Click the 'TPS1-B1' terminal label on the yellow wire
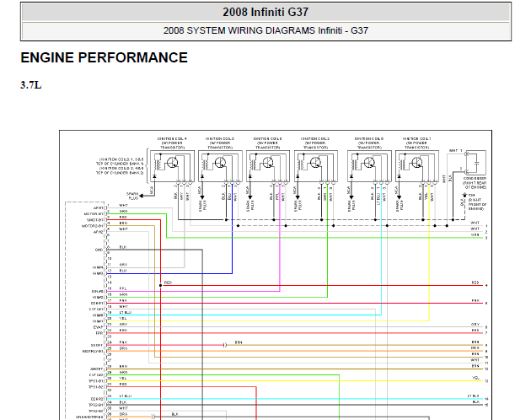 tap(96, 381)
